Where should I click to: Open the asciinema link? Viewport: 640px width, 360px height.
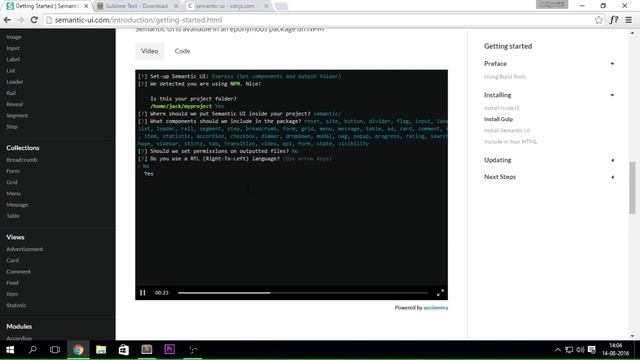(x=436, y=308)
